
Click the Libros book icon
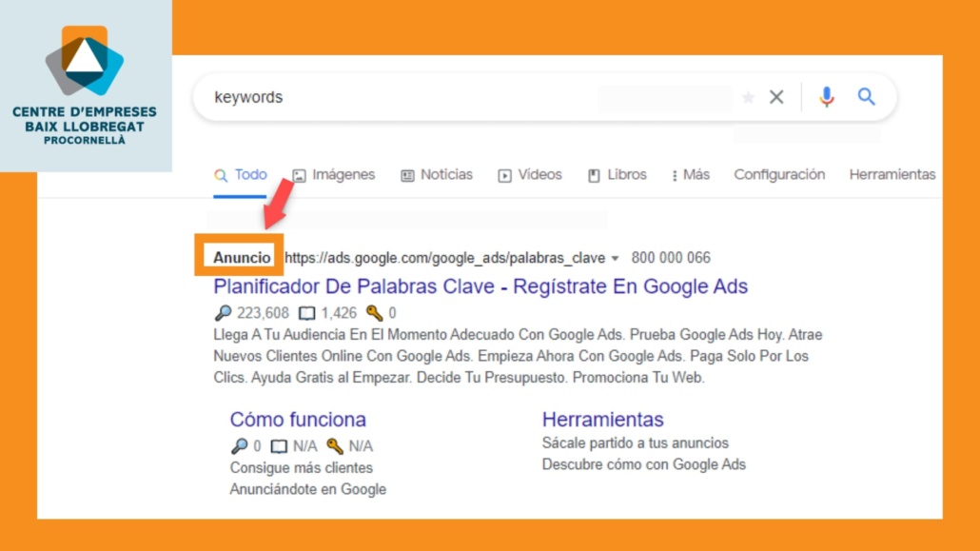[x=594, y=176]
